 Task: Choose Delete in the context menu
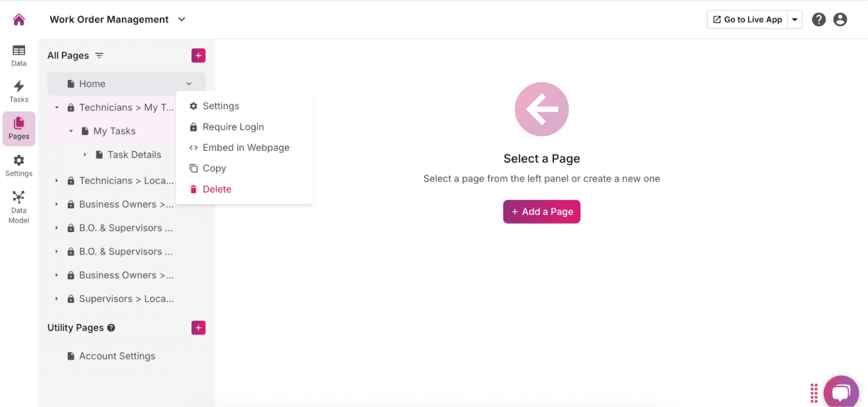[216, 189]
